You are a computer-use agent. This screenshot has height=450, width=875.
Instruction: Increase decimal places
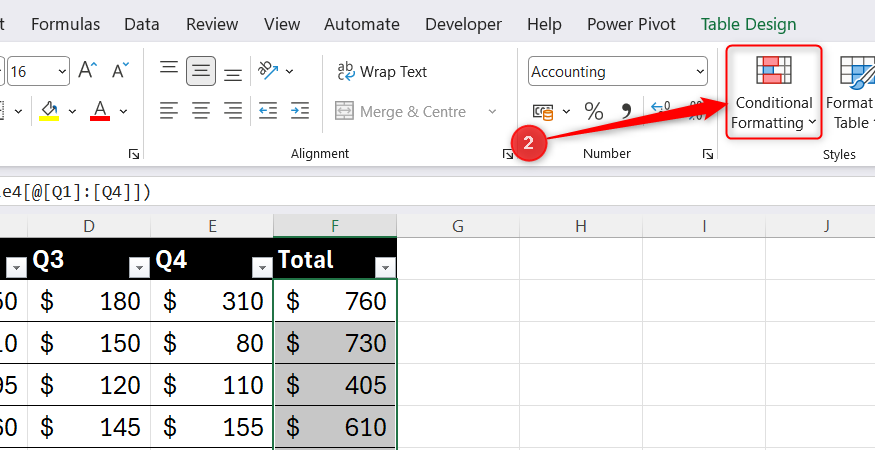661,108
